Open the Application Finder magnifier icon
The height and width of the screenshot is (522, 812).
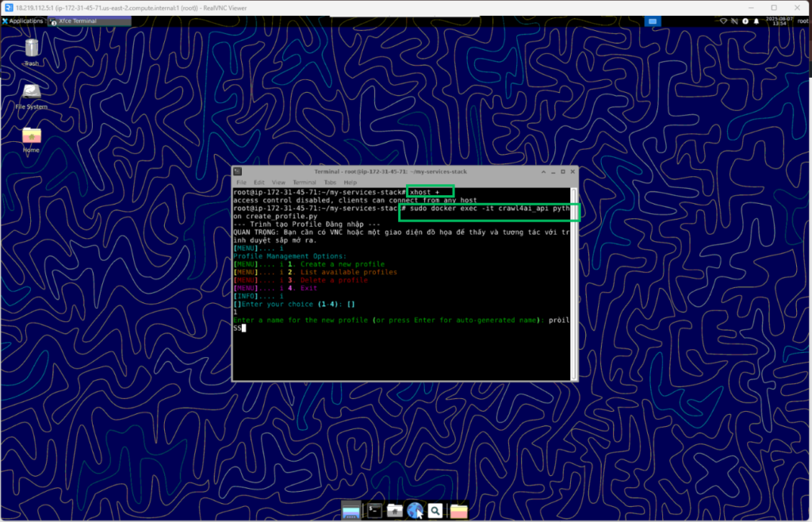435,512
